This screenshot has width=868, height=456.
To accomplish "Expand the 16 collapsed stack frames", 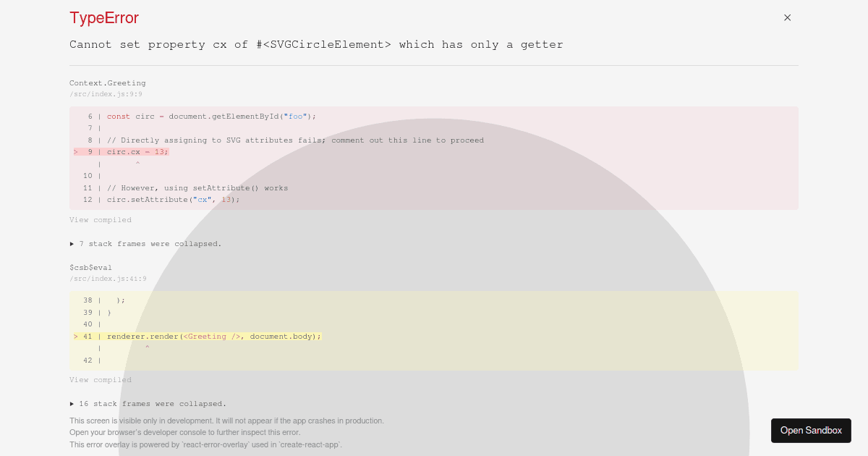I will [148, 404].
